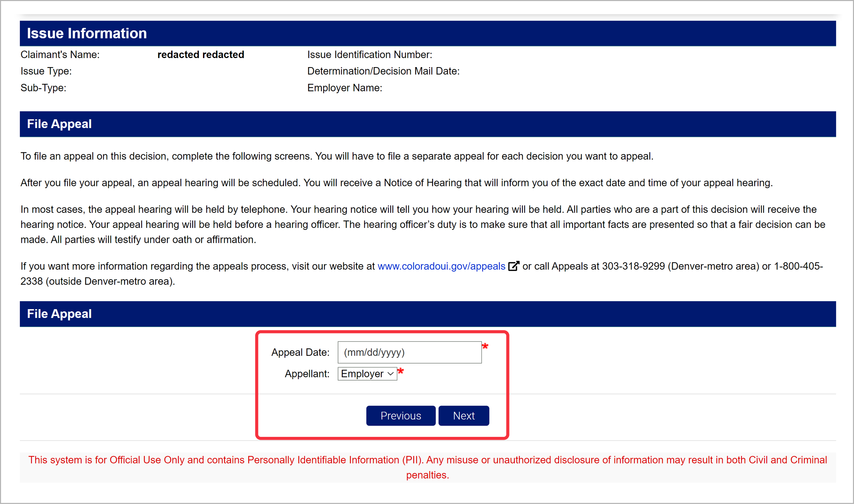Click the red Official Use Only warning
The image size is (854, 504).
428,467
